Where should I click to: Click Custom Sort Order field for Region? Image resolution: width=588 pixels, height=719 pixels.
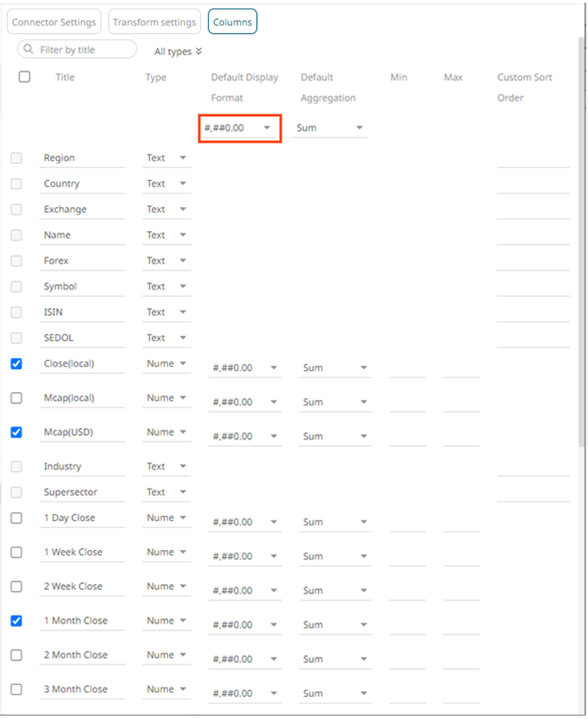click(533, 158)
